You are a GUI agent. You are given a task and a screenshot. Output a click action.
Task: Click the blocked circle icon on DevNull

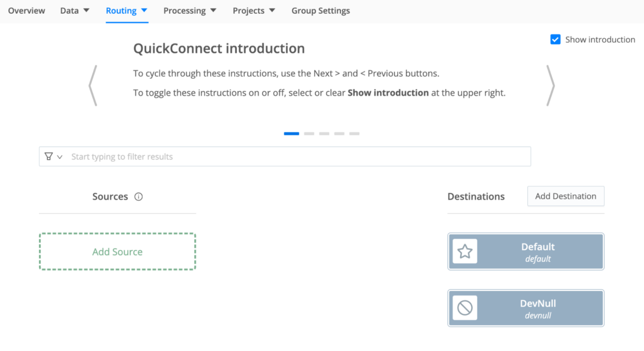465,308
